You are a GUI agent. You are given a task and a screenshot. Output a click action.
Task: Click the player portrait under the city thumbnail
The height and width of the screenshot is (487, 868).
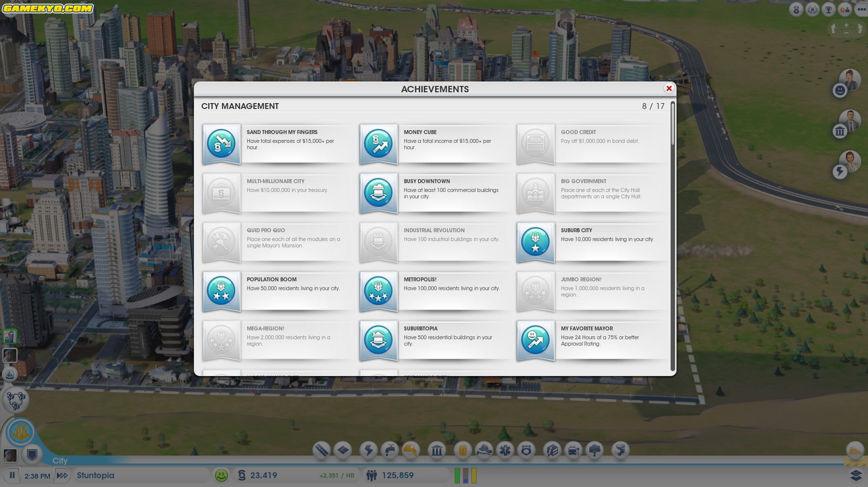(x=9, y=355)
